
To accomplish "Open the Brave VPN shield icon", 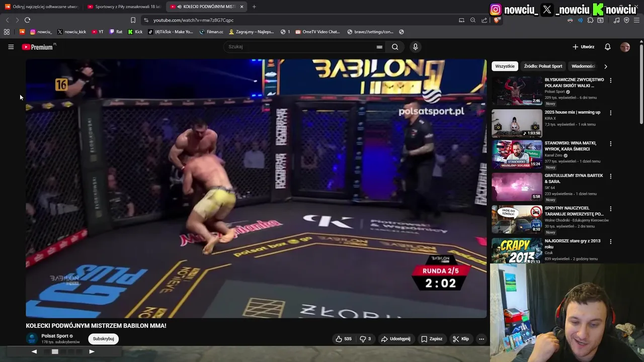I will [x=626, y=20].
